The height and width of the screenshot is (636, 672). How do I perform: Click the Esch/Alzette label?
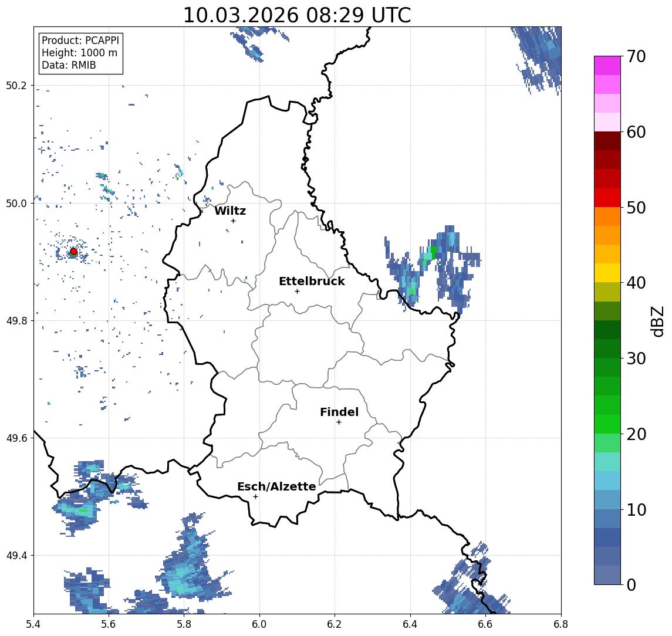coord(276,486)
